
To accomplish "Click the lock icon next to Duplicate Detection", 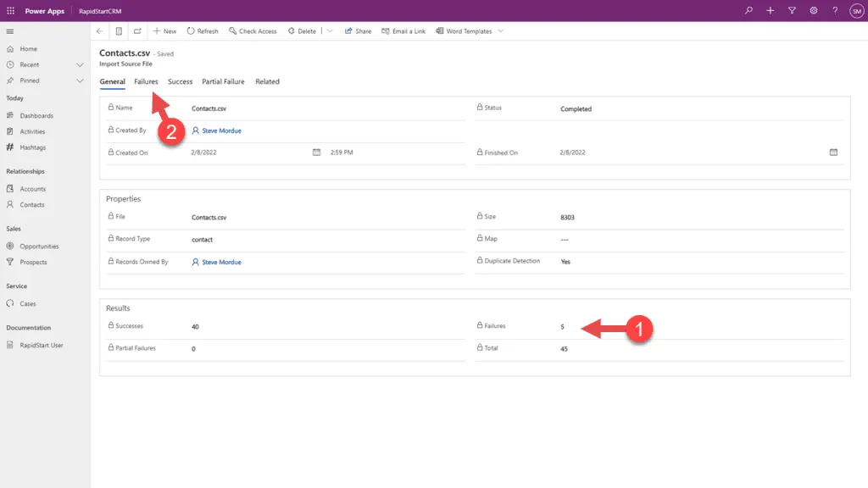I will (481, 261).
